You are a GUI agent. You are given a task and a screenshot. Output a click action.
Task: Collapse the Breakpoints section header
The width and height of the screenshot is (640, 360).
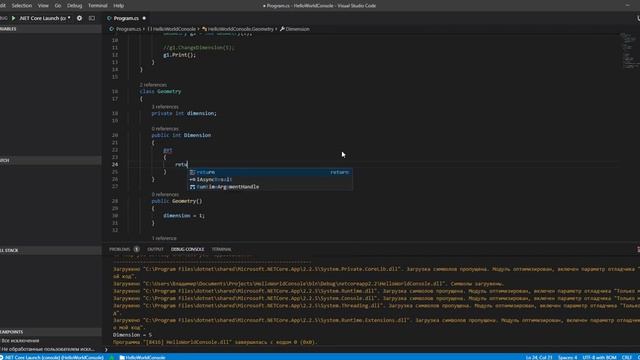pyautogui.click(x=51, y=332)
